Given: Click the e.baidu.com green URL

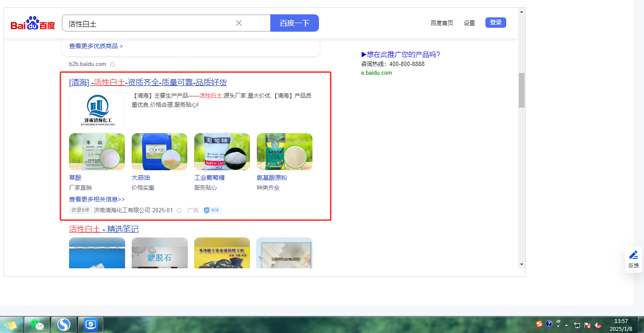Looking at the screenshot, I should click(376, 73).
